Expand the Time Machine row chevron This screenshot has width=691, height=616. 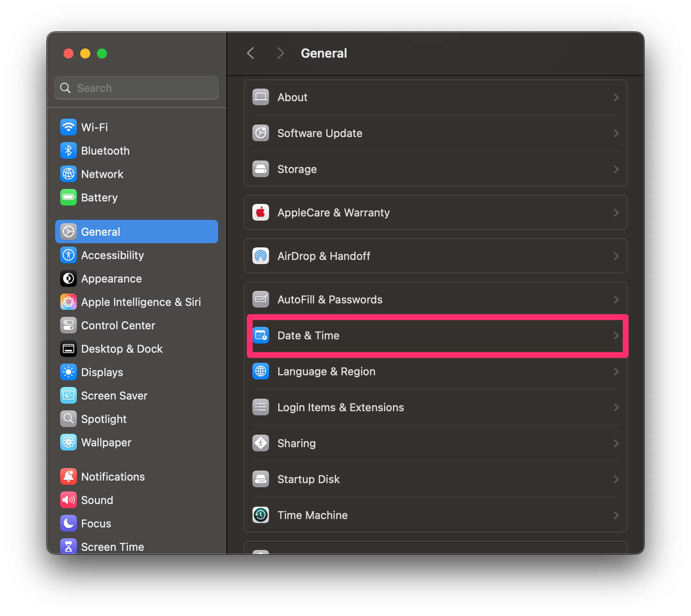coord(616,515)
